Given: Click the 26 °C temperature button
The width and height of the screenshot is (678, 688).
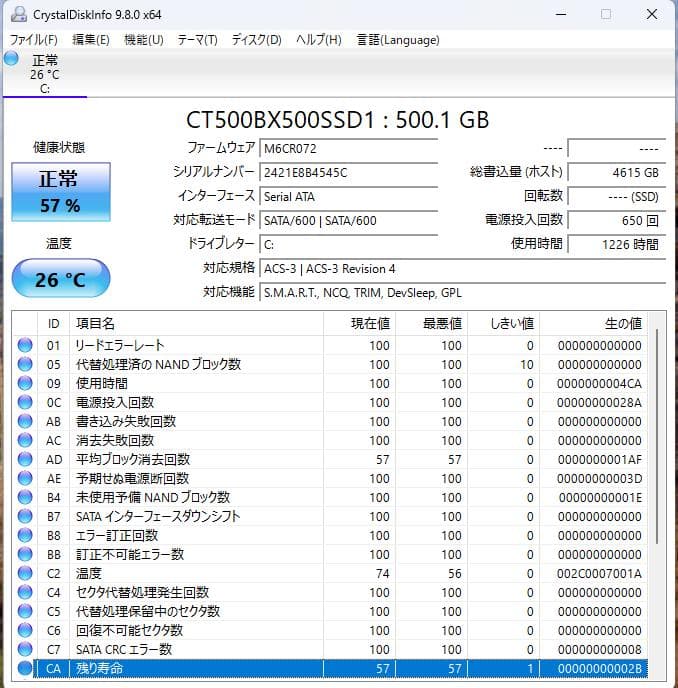Looking at the screenshot, I should tap(61, 279).
